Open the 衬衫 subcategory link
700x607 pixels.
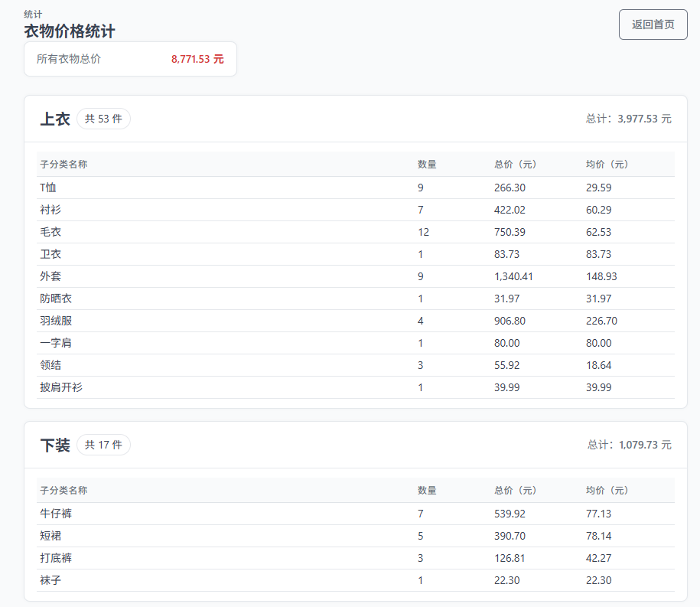[50, 209]
